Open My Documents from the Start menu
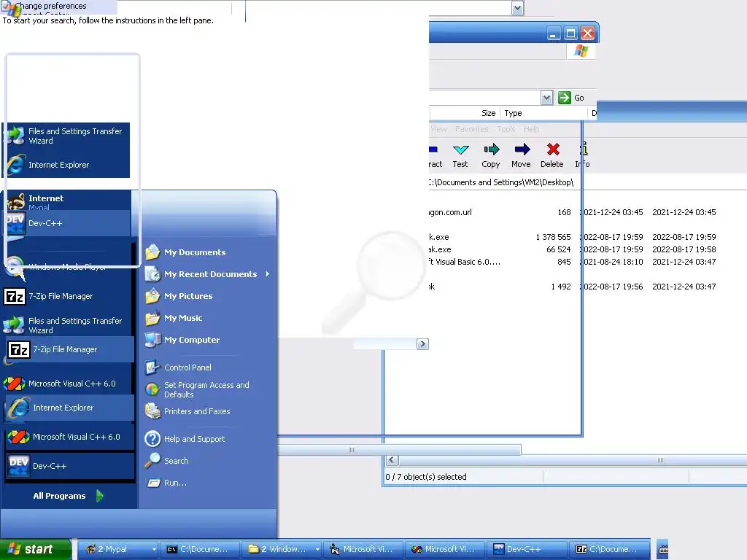 pyautogui.click(x=194, y=252)
